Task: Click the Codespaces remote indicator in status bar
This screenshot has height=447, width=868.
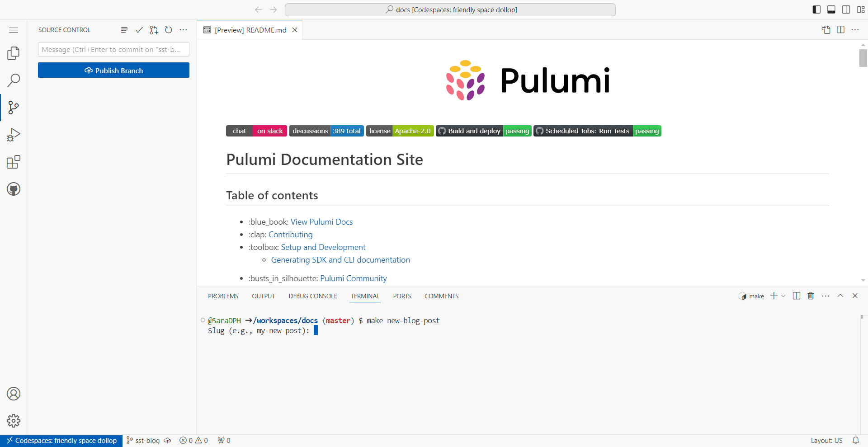Action: point(61,441)
